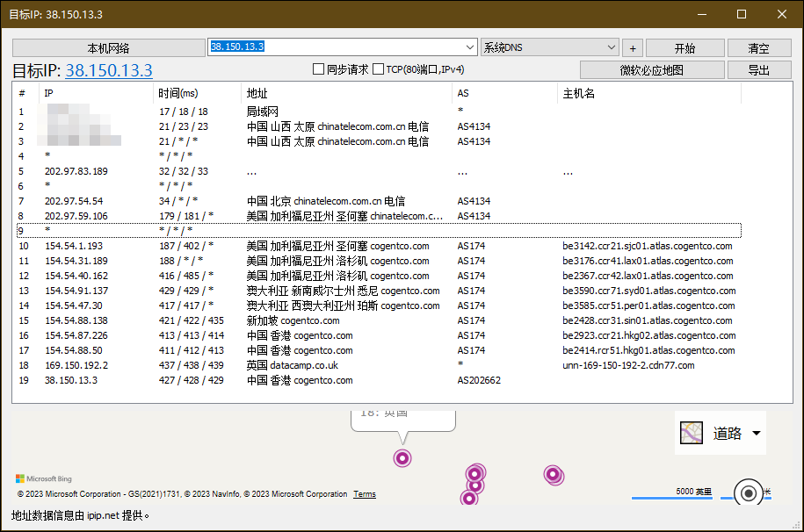Select the dotted hop 9 row
The width and height of the screenshot is (804, 532).
coord(379,231)
